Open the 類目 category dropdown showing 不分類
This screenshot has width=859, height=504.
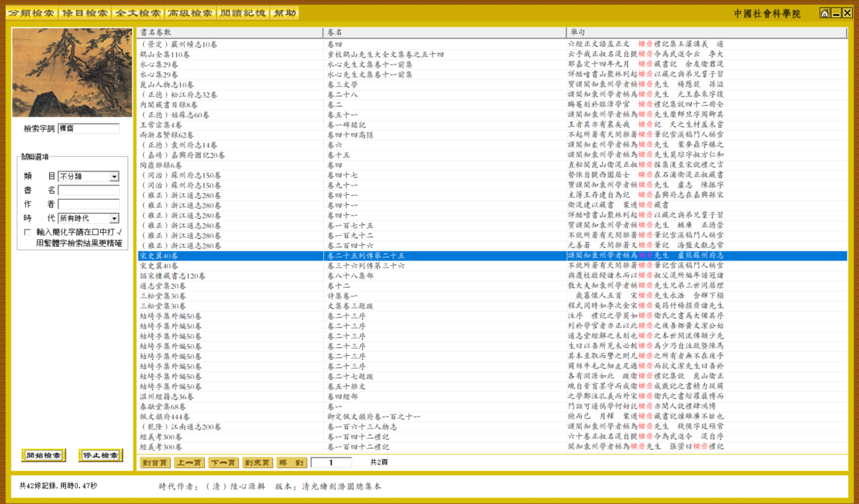[89, 176]
